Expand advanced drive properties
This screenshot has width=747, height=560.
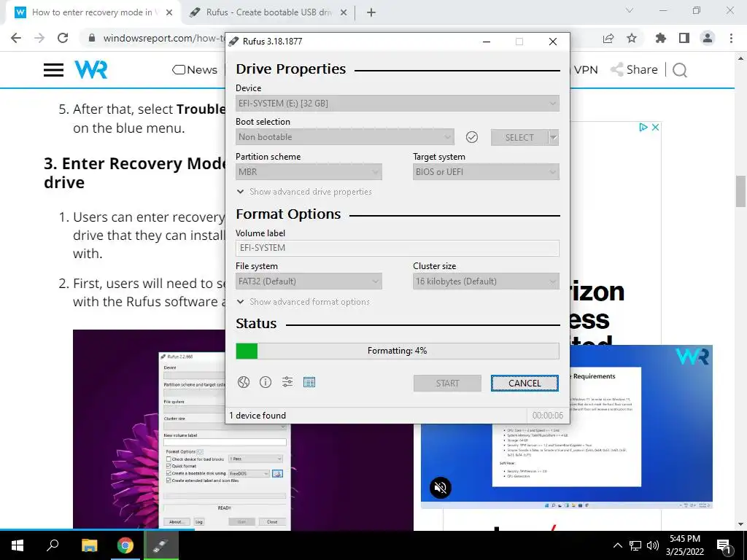tap(304, 192)
